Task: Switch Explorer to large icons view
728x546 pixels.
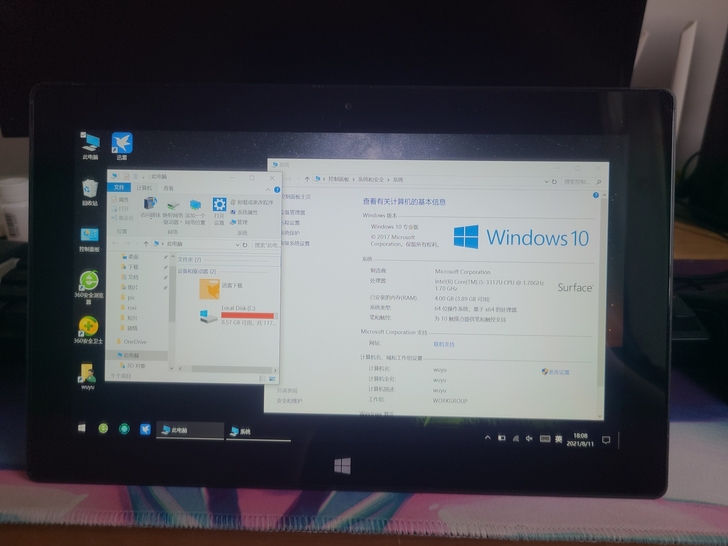Action: click(x=272, y=379)
